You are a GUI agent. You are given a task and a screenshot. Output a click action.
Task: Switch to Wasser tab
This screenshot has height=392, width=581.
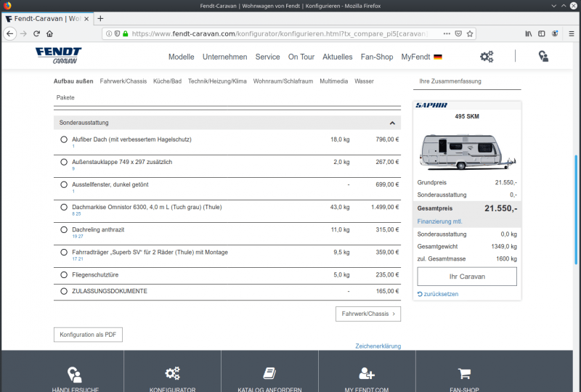point(364,81)
